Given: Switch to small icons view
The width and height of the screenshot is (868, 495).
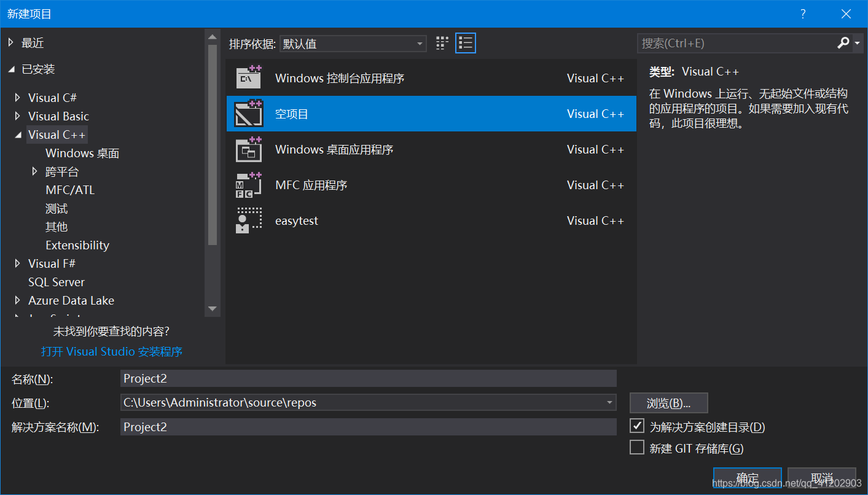Looking at the screenshot, I should pos(442,43).
